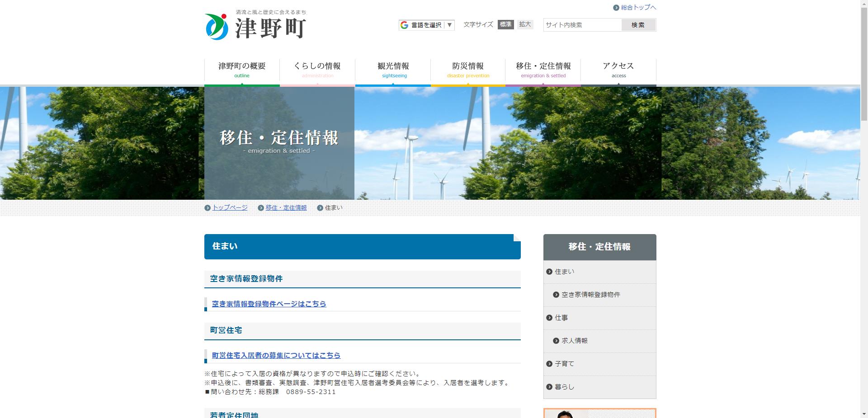Click the arrow icon beside 住まい sidebar item
The width and height of the screenshot is (868, 418).
[x=549, y=272]
